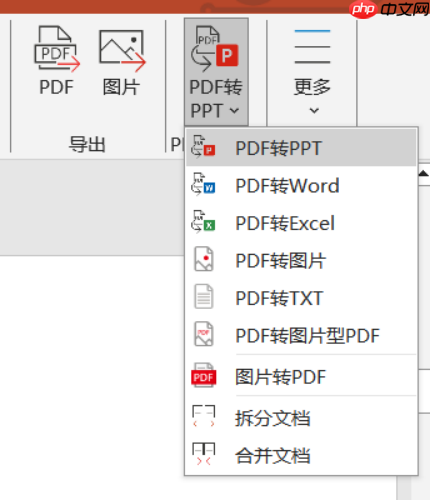Click the export to PDF icon
This screenshot has width=430, height=500.
click(x=57, y=49)
